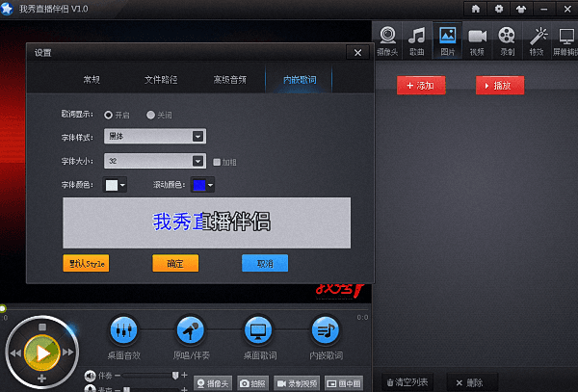Click the 摄像头 button in bottom bar
The width and height of the screenshot is (578, 392).
(x=213, y=383)
